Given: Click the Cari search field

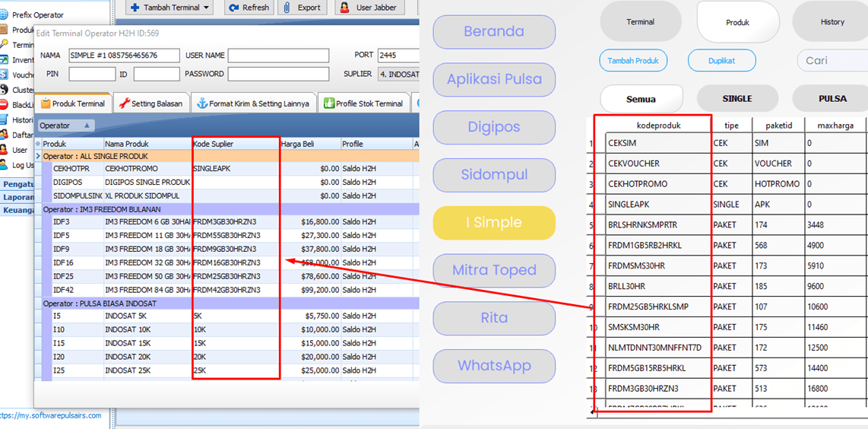Looking at the screenshot, I should (x=832, y=61).
